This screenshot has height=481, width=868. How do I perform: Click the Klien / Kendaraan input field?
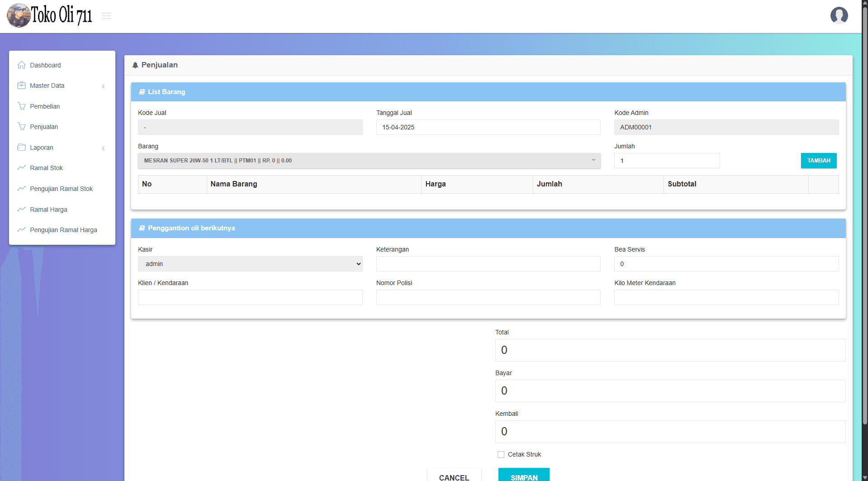pyautogui.click(x=250, y=297)
